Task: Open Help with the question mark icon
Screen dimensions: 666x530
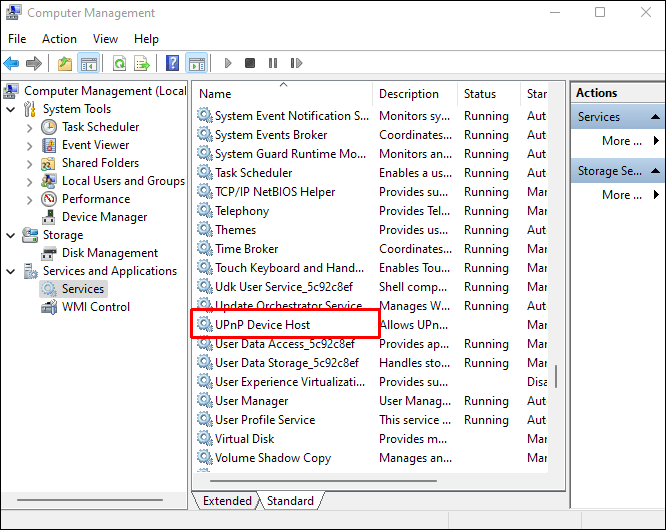Action: (172, 64)
